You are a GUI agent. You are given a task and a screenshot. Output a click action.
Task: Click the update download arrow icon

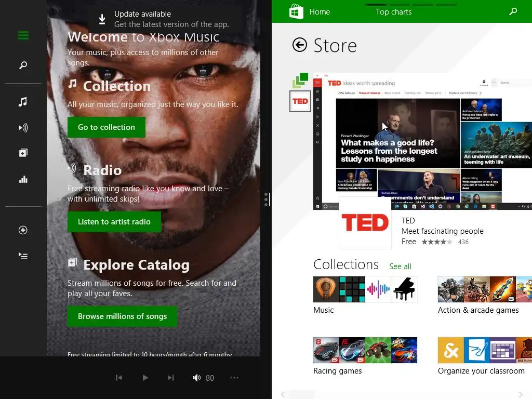click(102, 19)
